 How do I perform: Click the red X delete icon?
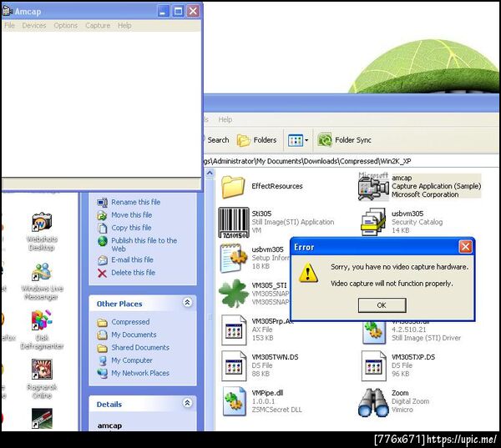(x=102, y=273)
